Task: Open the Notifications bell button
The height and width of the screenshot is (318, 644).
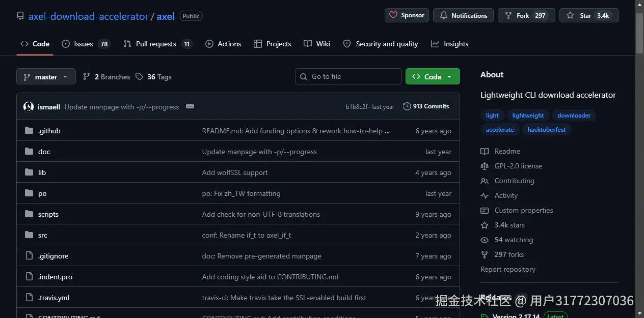Action: click(x=463, y=15)
